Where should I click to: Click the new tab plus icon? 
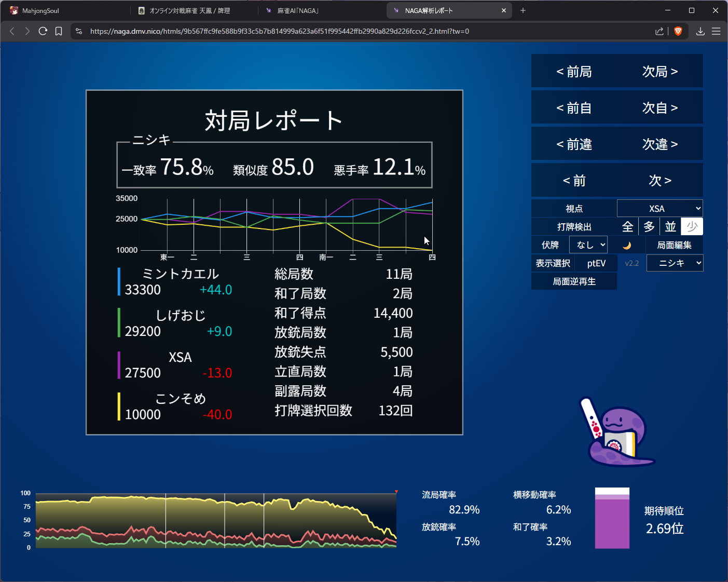tap(523, 10)
